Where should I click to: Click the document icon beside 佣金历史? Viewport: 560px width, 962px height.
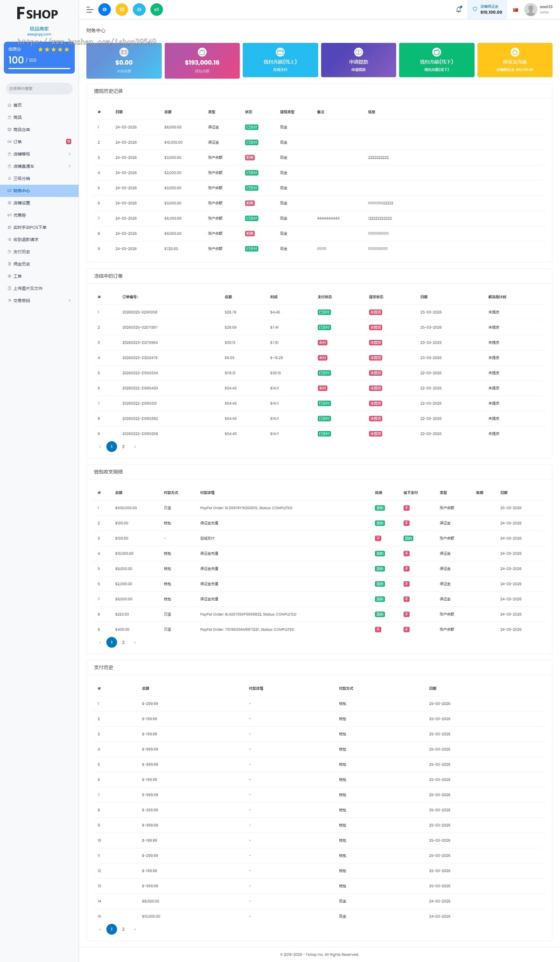pyautogui.click(x=9, y=264)
